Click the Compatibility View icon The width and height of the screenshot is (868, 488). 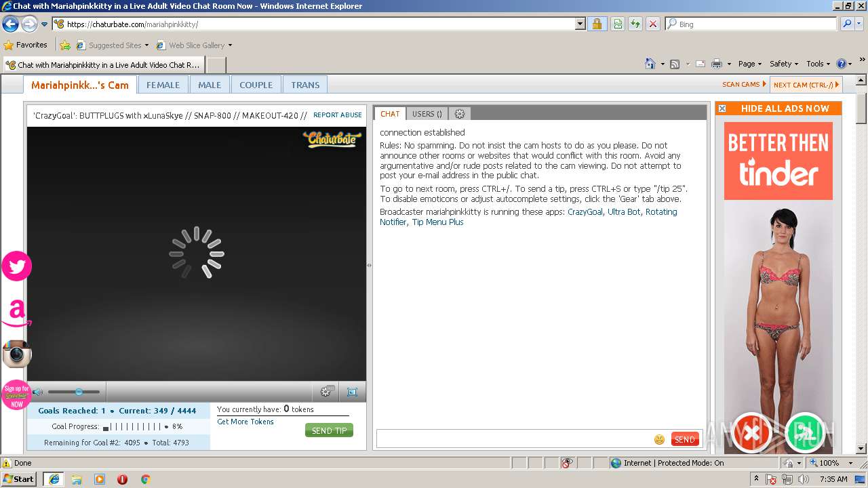click(618, 24)
